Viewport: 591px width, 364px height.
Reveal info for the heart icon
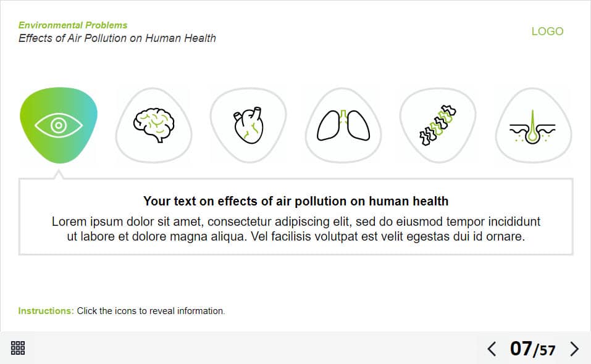click(248, 125)
